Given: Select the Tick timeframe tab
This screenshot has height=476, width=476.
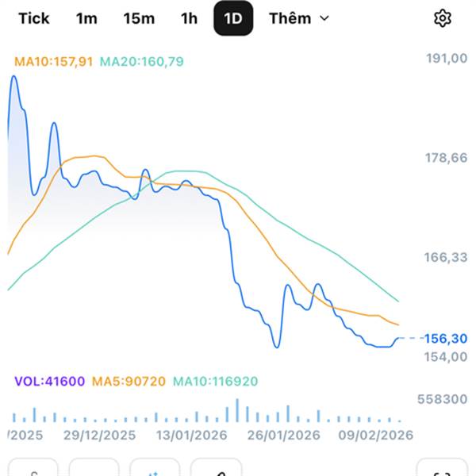Looking at the screenshot, I should pos(33,18).
